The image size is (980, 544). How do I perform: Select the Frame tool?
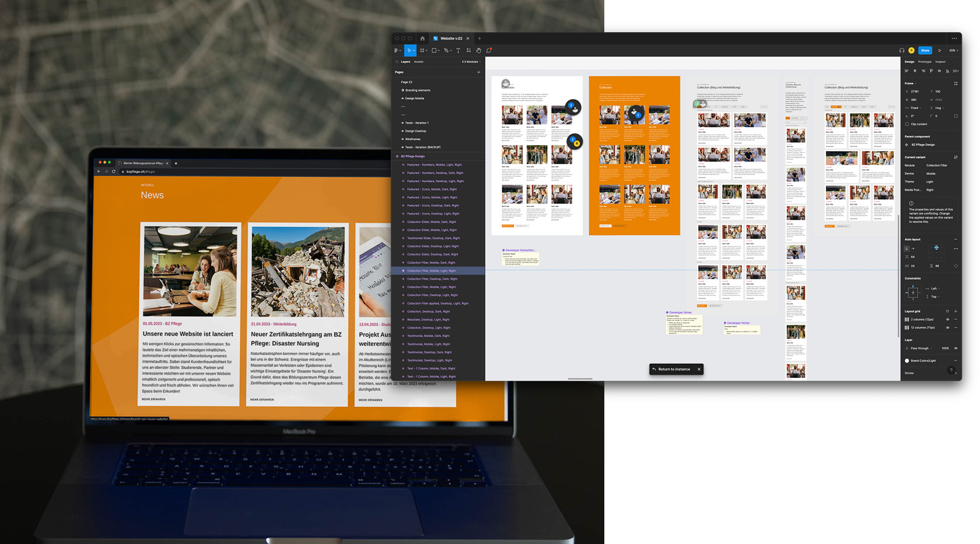pyautogui.click(x=422, y=51)
